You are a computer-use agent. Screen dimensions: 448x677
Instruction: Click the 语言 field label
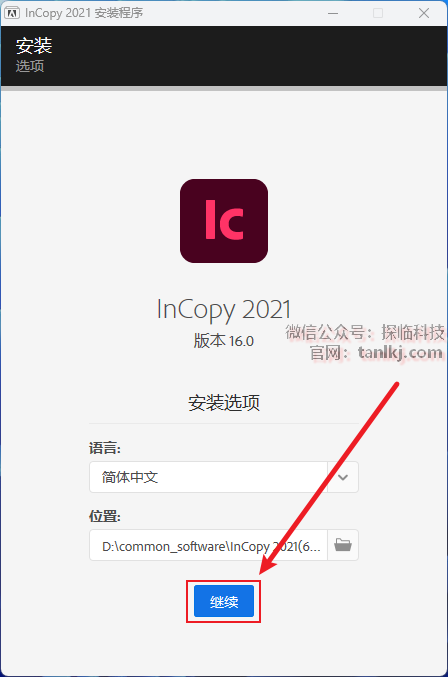[105, 448]
